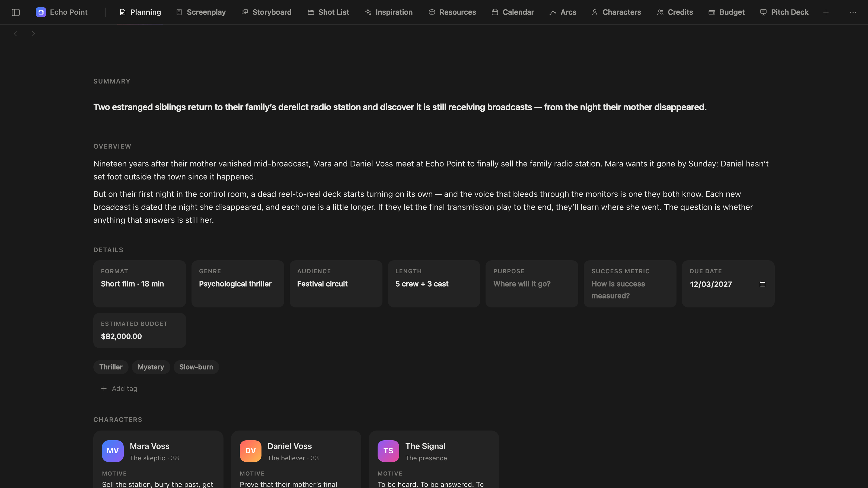Screen dimensions: 868x488
Task: Click the summary logline text
Action: pyautogui.click(x=400, y=107)
